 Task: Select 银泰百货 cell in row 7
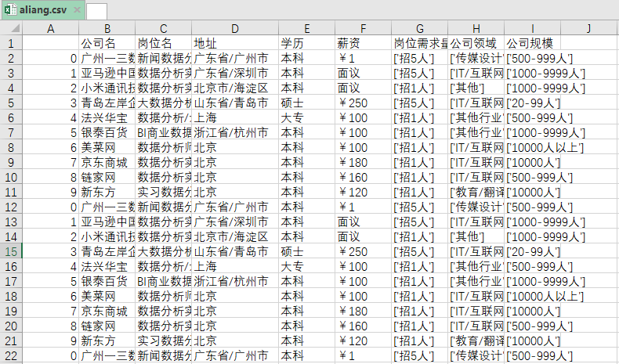[x=107, y=132]
